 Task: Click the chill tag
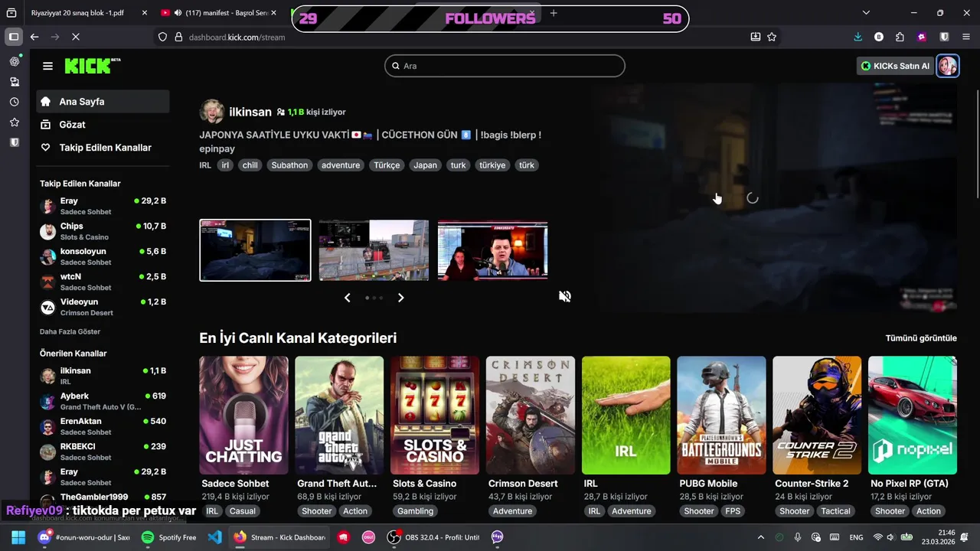click(x=250, y=165)
